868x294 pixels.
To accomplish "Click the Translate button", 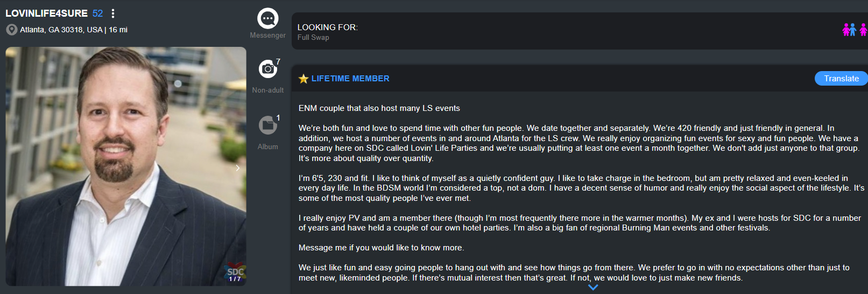I will [841, 79].
